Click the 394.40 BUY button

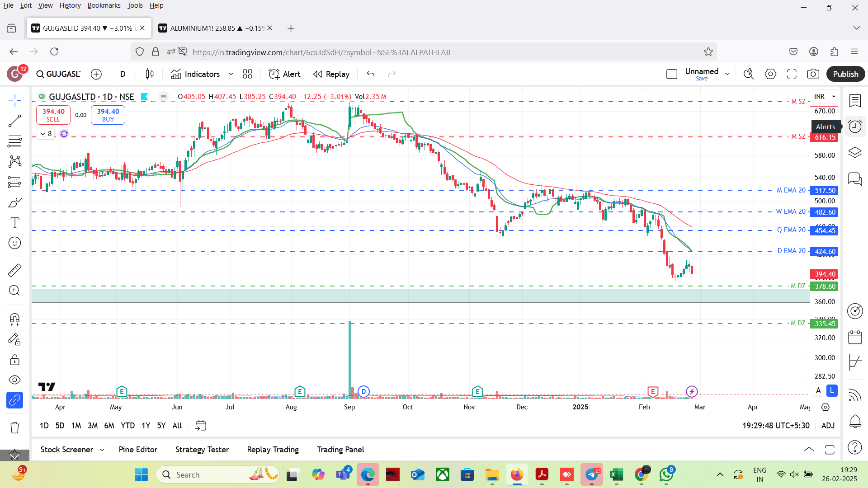point(108,115)
